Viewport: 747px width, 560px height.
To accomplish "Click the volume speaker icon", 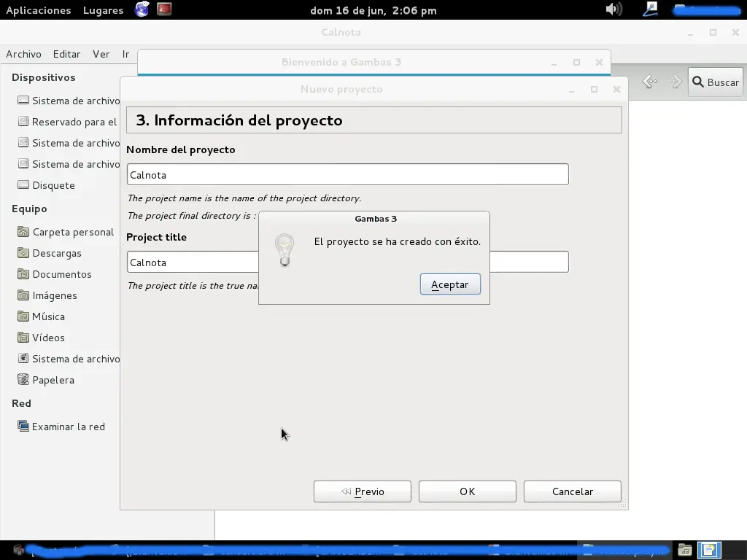I will (614, 9).
